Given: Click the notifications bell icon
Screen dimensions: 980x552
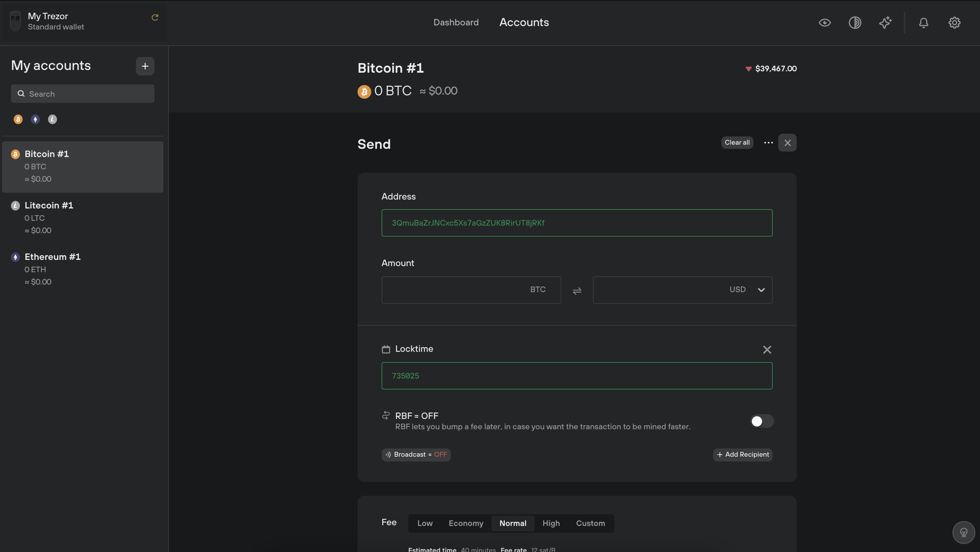Looking at the screenshot, I should [923, 22].
